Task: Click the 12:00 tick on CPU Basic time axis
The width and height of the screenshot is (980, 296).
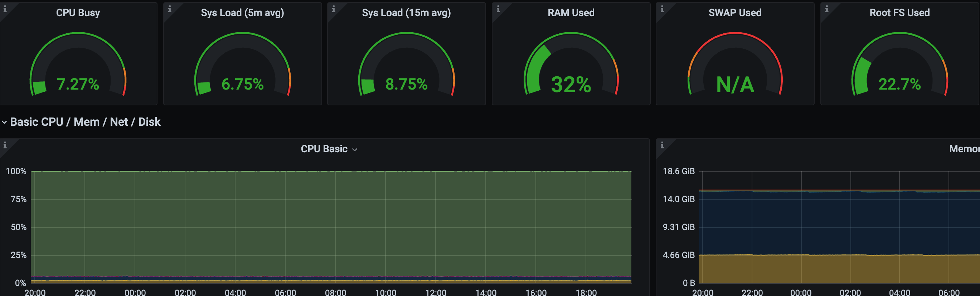Action: 436,292
